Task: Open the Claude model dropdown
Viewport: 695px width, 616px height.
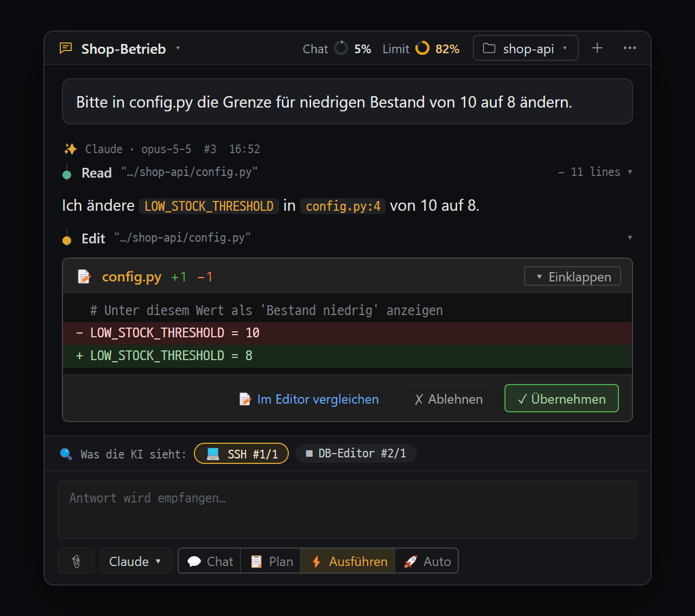Action: pyautogui.click(x=136, y=561)
